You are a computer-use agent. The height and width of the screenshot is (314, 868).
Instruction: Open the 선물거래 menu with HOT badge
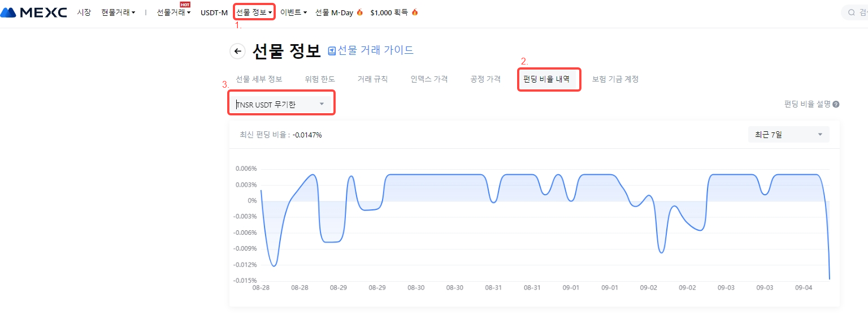[x=173, y=12]
